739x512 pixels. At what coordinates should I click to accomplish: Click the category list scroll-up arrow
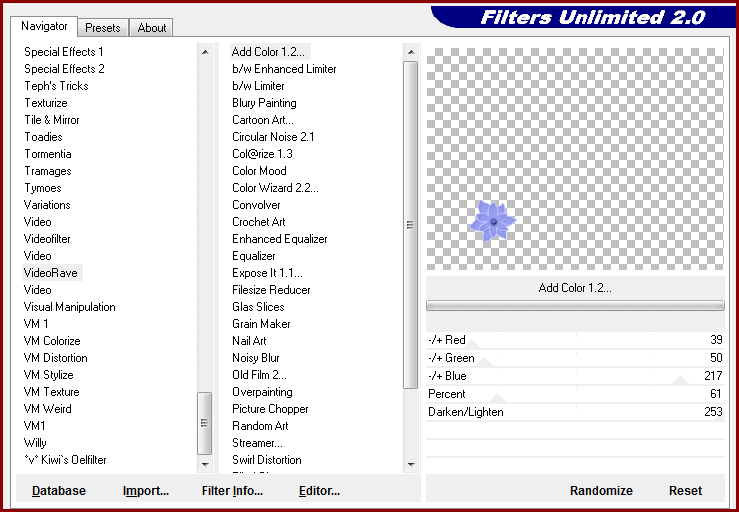tap(205, 52)
